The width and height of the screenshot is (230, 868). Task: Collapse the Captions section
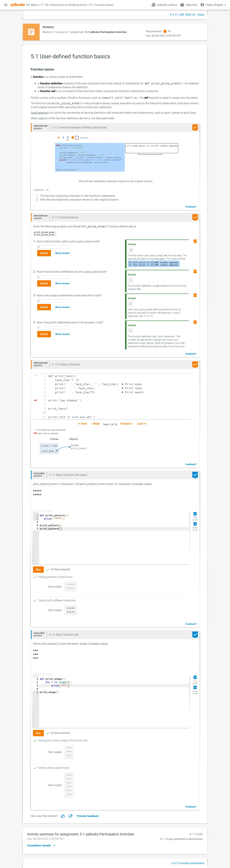[x=47, y=190]
